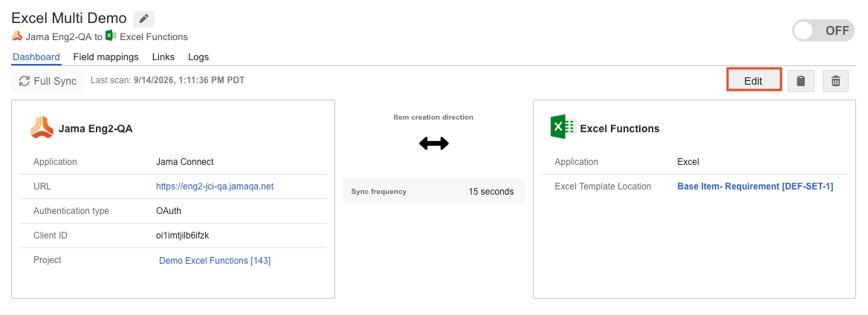The image size is (868, 315).
Task: Click the clipboard copy icon
Action: [800, 81]
